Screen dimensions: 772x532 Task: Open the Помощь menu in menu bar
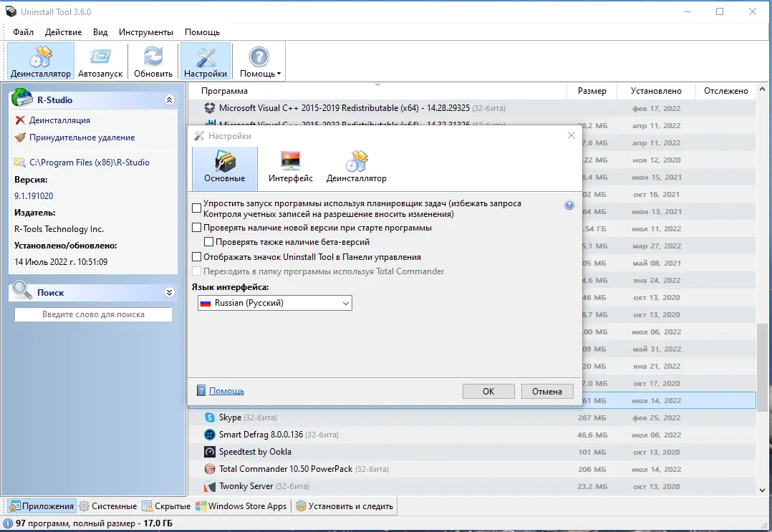click(x=202, y=32)
